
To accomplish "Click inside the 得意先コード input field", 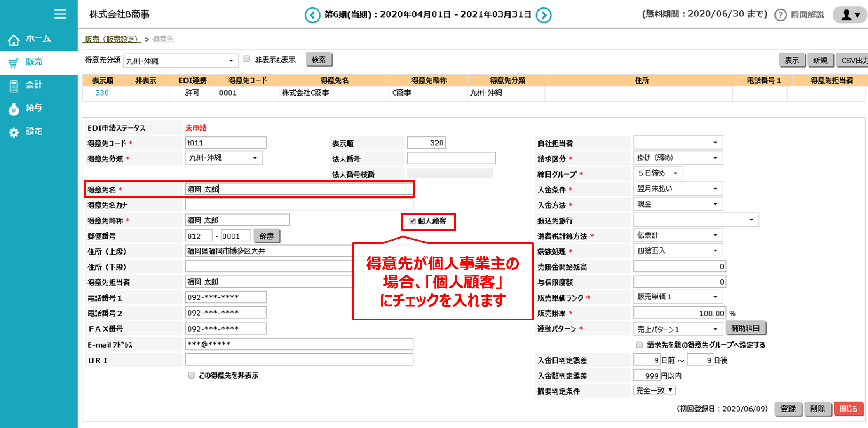I will pos(226,142).
